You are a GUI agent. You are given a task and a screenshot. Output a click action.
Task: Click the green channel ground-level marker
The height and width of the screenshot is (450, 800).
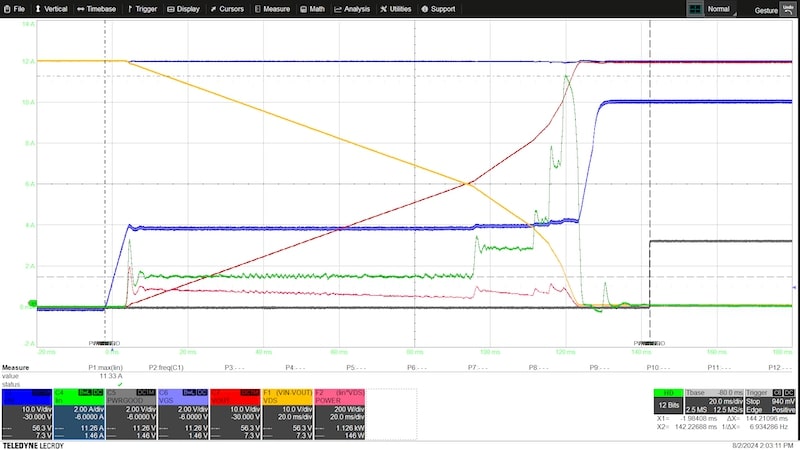point(32,304)
